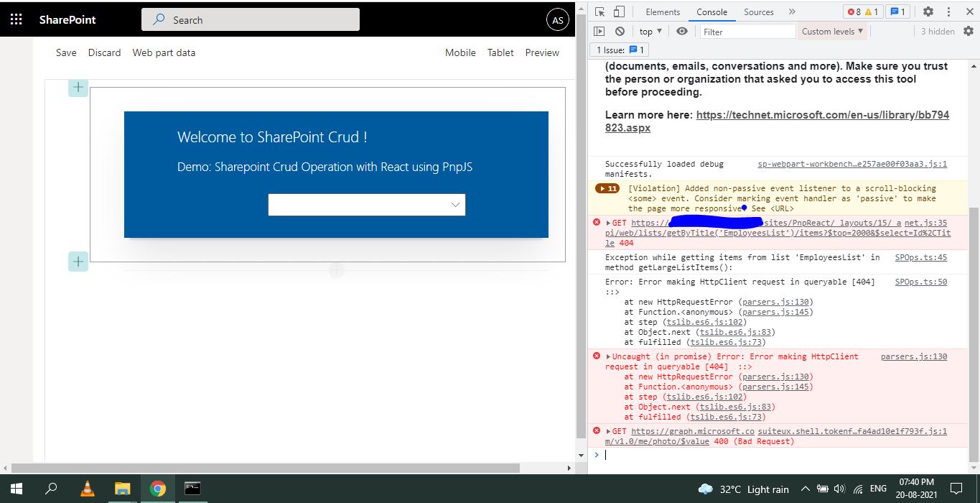Switch to the Elements tab

pyautogui.click(x=662, y=11)
